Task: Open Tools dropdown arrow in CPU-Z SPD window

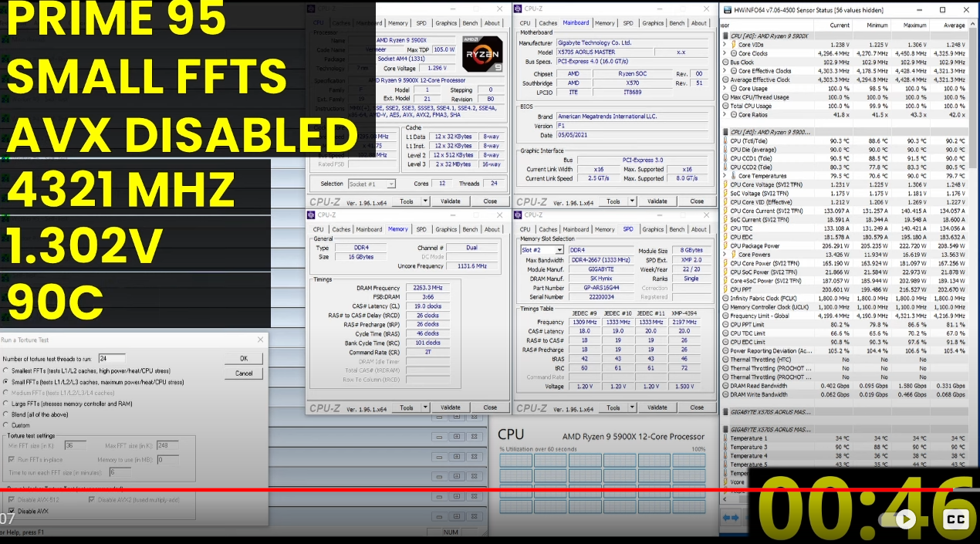Action: [x=631, y=407]
